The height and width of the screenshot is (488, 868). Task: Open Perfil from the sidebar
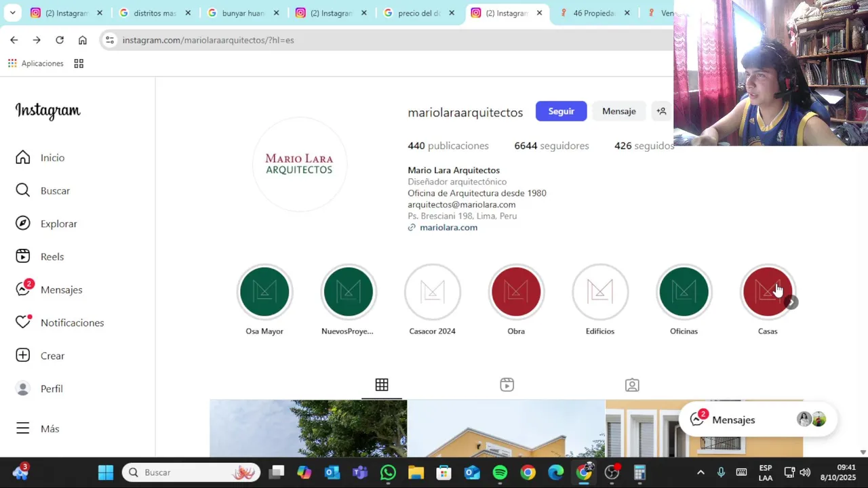pyautogui.click(x=39, y=389)
